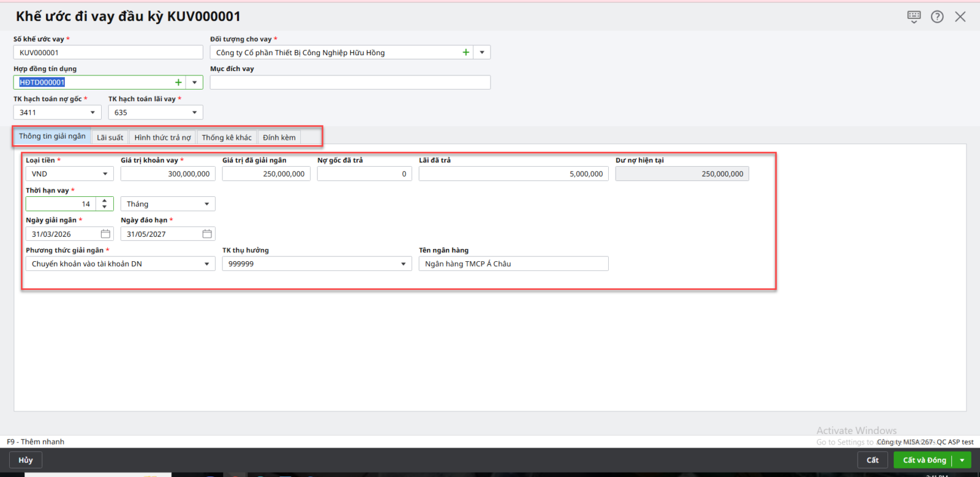Open TK hạch toán nợ gốc dropdown

click(92, 113)
